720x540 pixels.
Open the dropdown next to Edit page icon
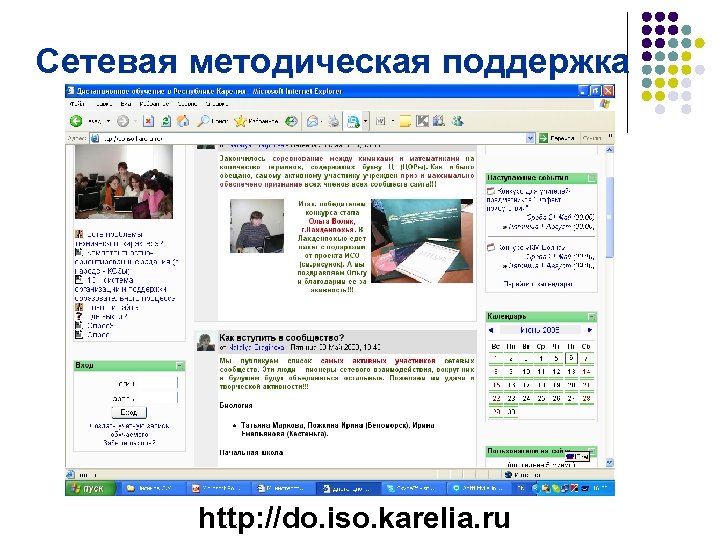[366, 122]
